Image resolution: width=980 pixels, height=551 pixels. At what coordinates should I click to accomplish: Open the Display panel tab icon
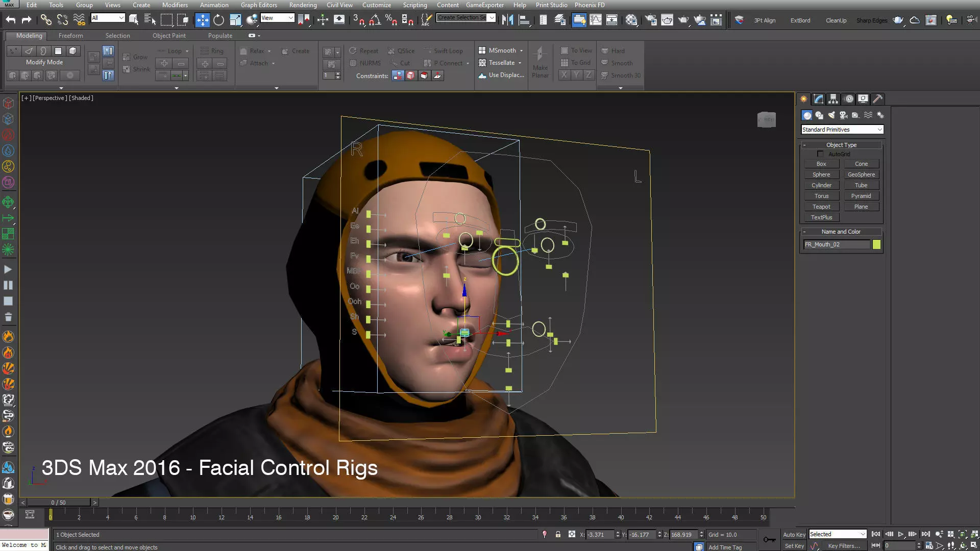[863, 99]
